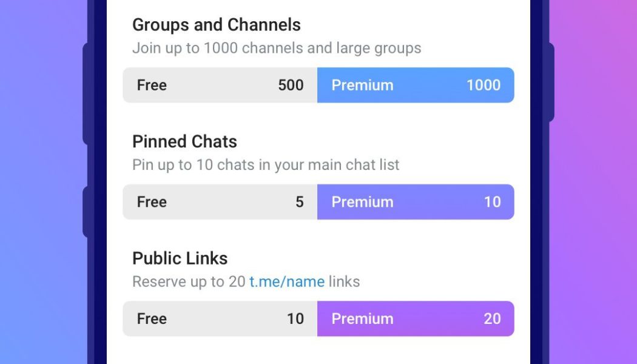Screen dimensions: 637x364
Task: Click the value 5 under Free Pinned Chats
Action: point(300,201)
